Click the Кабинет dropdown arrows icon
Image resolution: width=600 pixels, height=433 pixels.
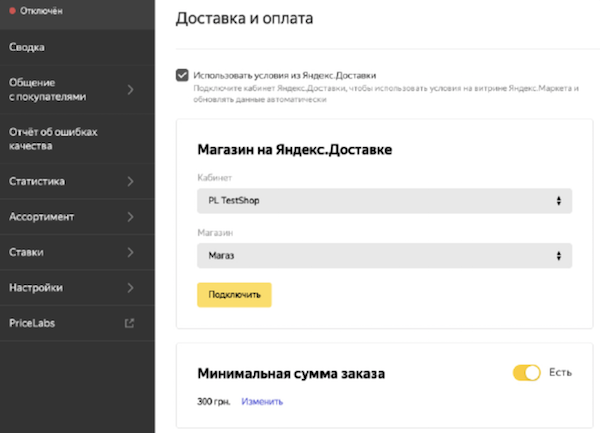(x=559, y=201)
